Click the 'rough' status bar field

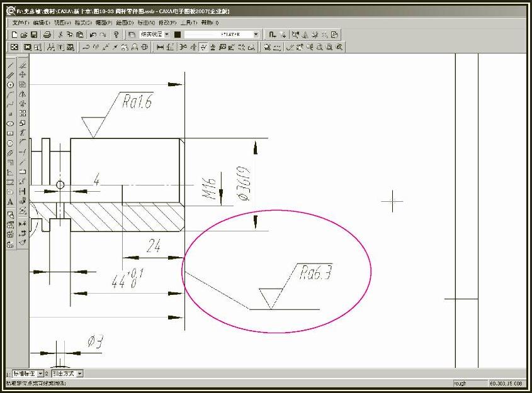469,384
